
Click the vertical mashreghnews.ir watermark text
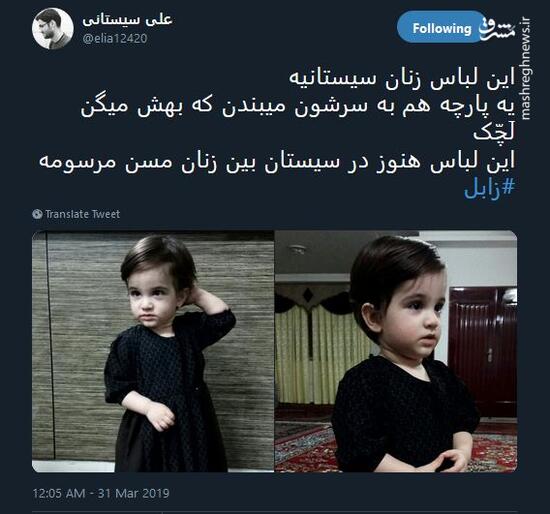526,68
